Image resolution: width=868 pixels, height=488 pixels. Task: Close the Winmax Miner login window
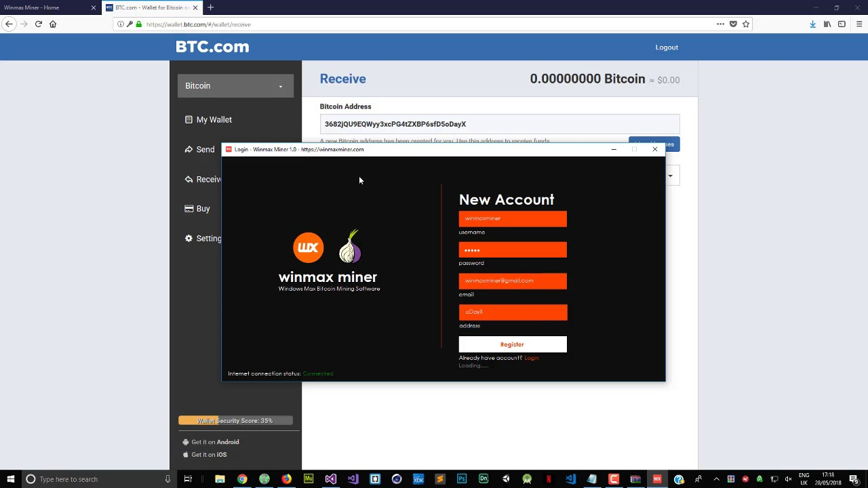[655, 150]
